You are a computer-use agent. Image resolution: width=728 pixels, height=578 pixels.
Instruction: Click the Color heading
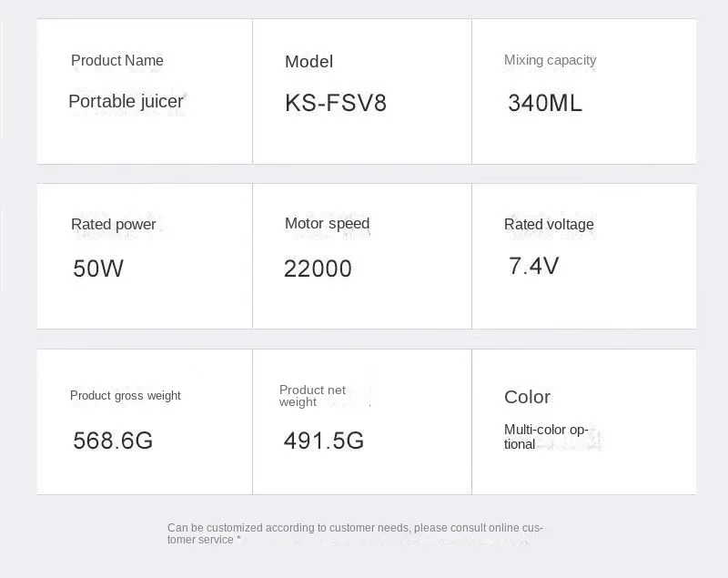(x=527, y=398)
